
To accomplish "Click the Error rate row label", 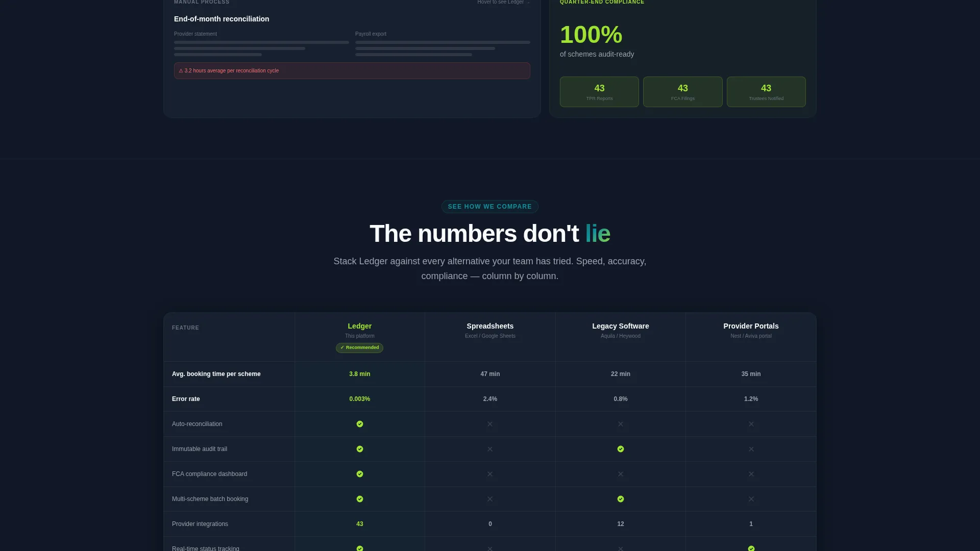I will [x=186, y=399].
